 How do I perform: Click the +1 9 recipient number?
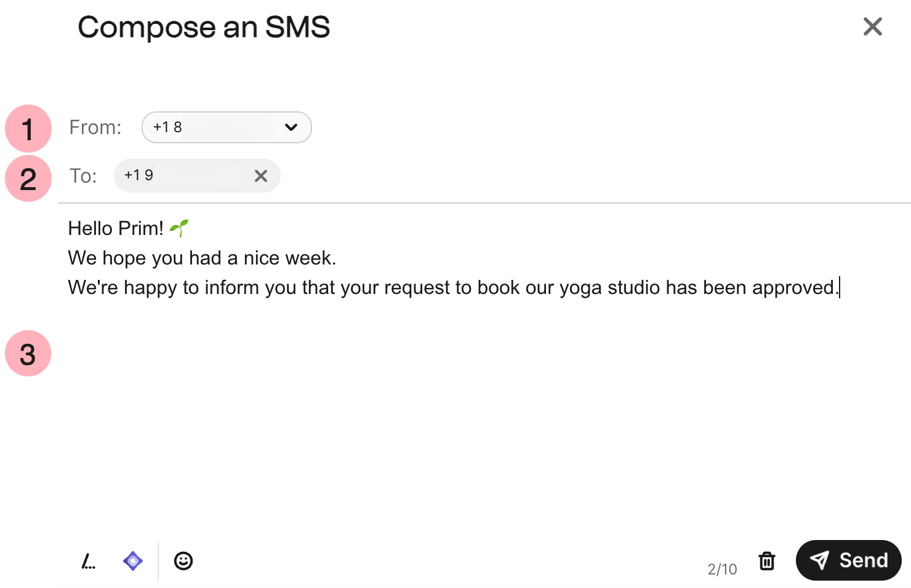(x=138, y=175)
